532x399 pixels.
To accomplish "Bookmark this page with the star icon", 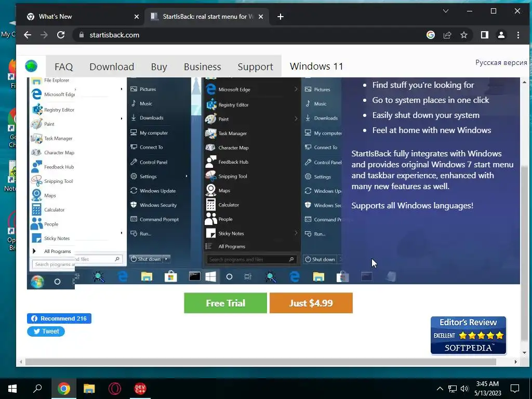I will pos(464,35).
